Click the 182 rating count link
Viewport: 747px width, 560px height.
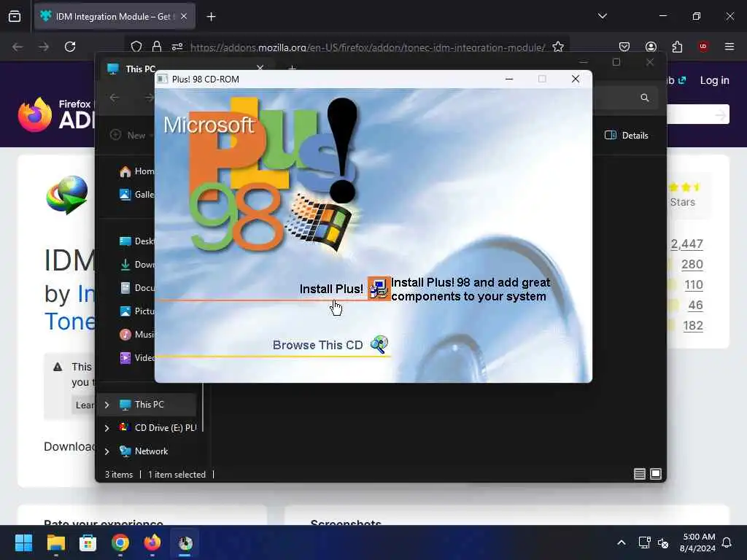coord(693,326)
